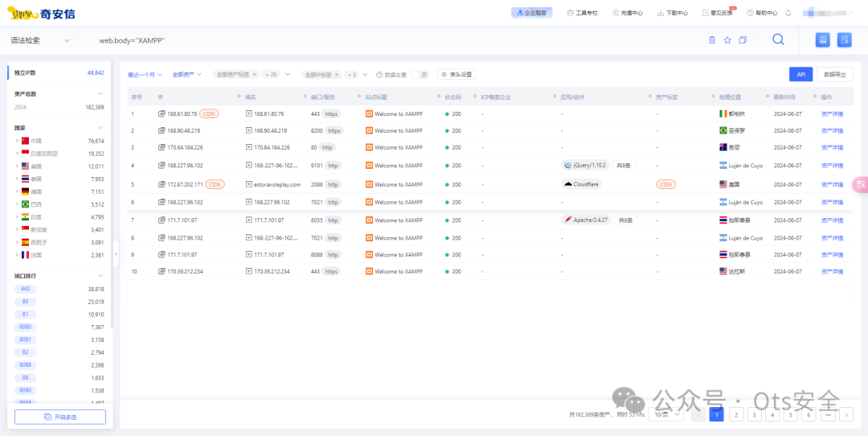Screen dimensions: 868x436
Task: Open the 充值中心 menu
Action: tap(627, 13)
